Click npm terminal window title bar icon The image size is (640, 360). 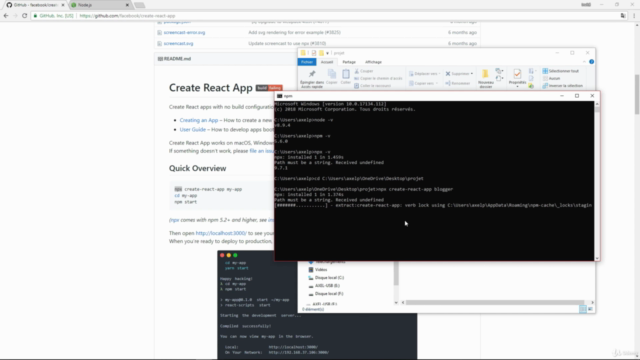pyautogui.click(x=280, y=96)
